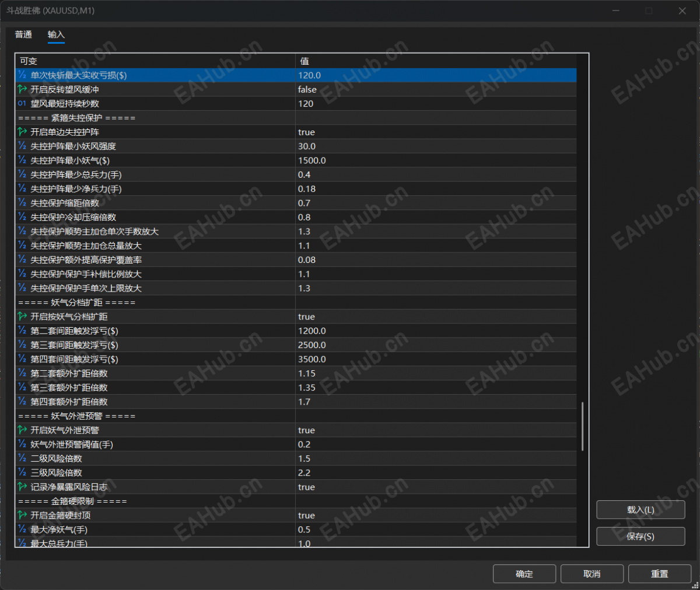
Task: Click the boolean icon beside 记录净暴露风险日志
Action: (x=22, y=487)
